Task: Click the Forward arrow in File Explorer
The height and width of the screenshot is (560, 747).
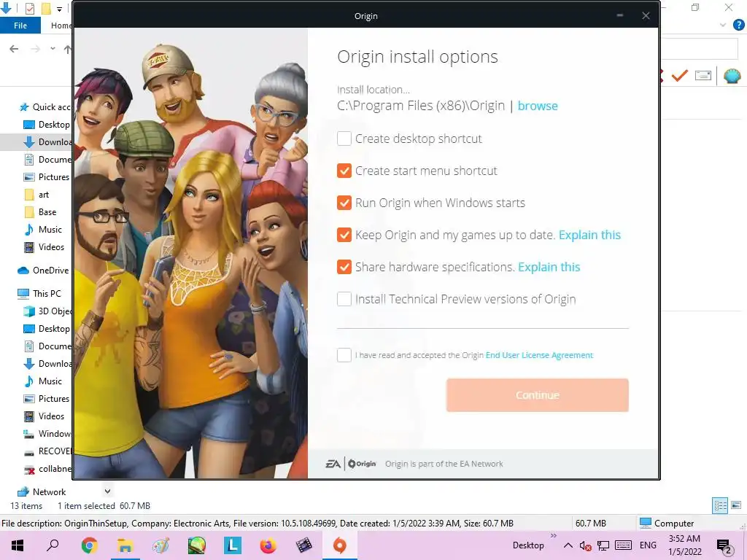Action: [35, 49]
